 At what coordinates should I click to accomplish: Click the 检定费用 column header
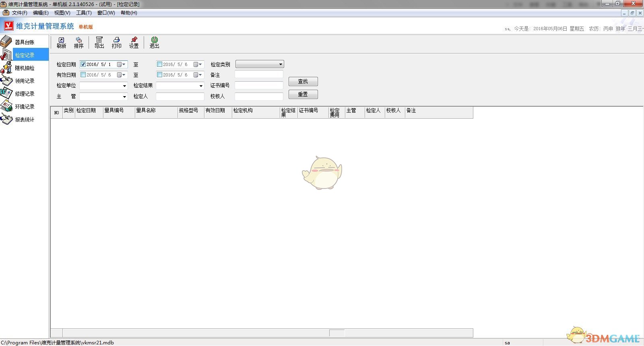coord(337,113)
